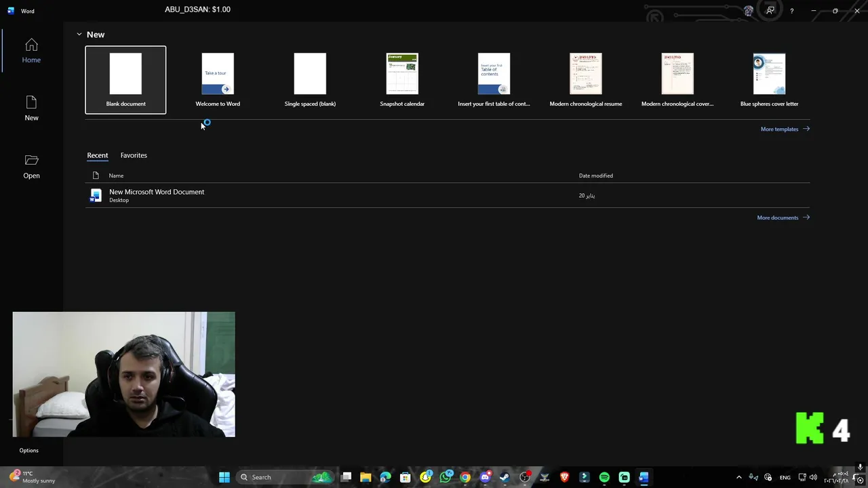Open OBS Studio from the taskbar
This screenshot has width=868, height=488.
[x=524, y=477]
